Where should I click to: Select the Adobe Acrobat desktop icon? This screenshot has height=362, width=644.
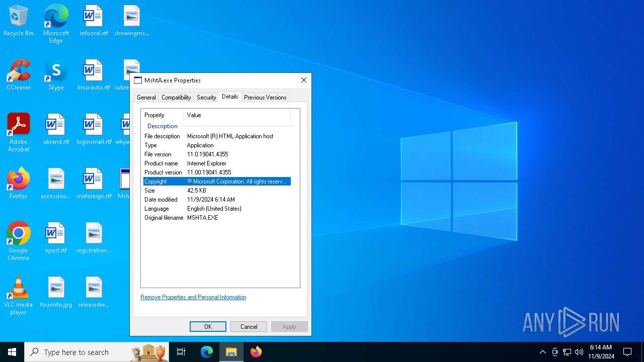pos(19,132)
